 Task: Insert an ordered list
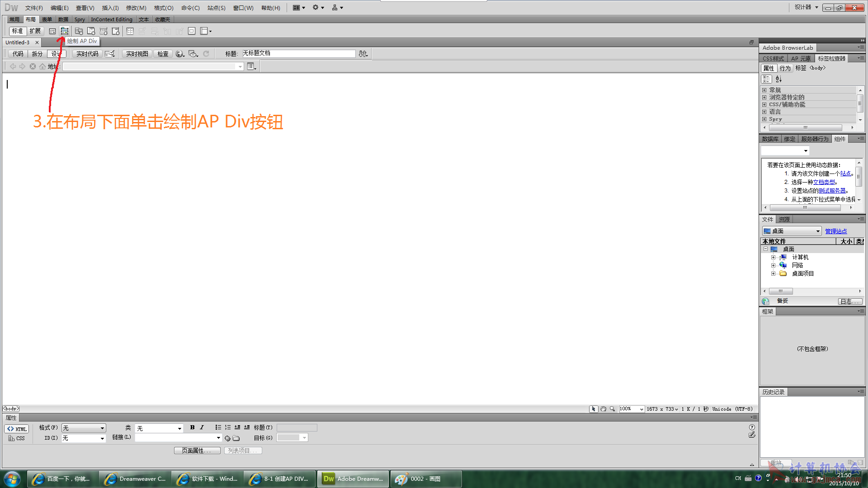pyautogui.click(x=228, y=427)
